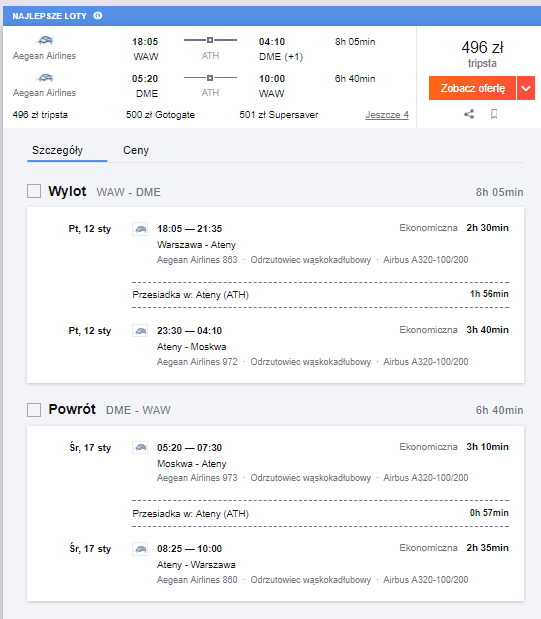This screenshot has height=619, width=541.
Task: Choose the 496 zł tripsta offer
Action: tap(40, 115)
